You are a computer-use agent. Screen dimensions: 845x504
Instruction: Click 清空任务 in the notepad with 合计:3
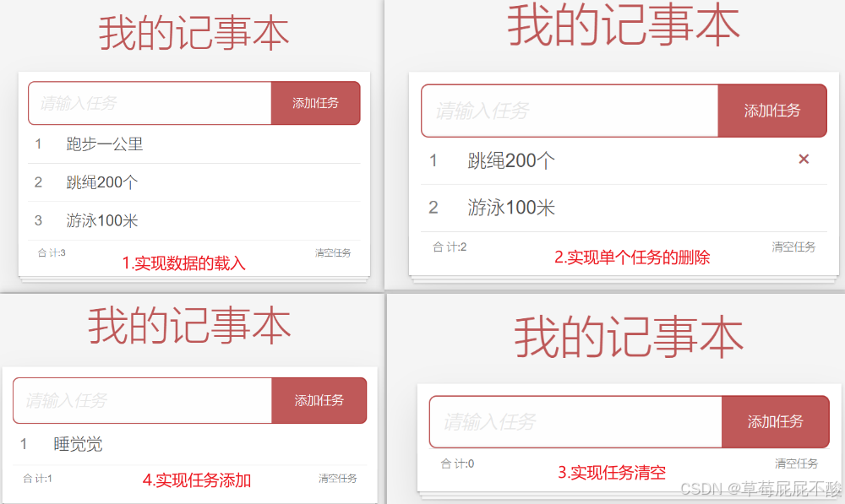(x=333, y=252)
